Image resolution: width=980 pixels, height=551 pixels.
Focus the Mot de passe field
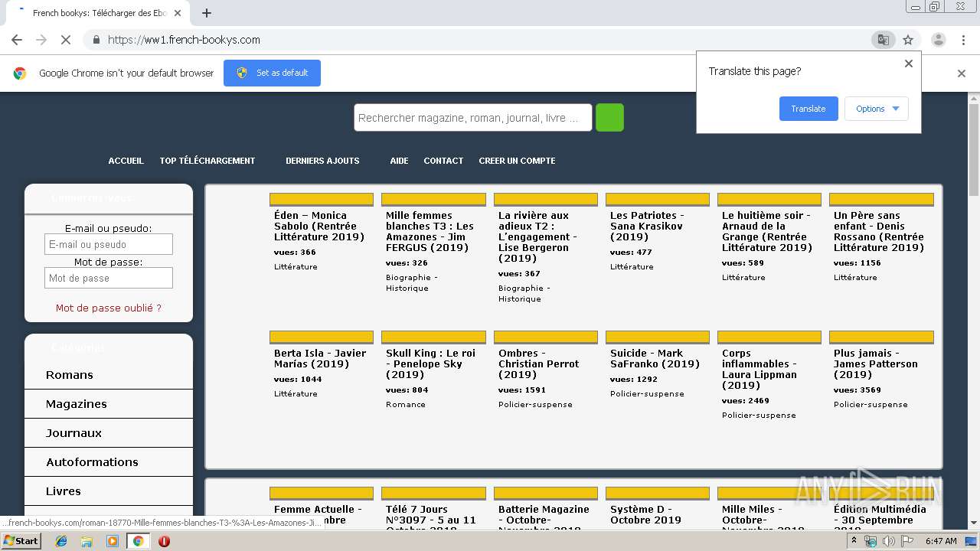pyautogui.click(x=109, y=278)
